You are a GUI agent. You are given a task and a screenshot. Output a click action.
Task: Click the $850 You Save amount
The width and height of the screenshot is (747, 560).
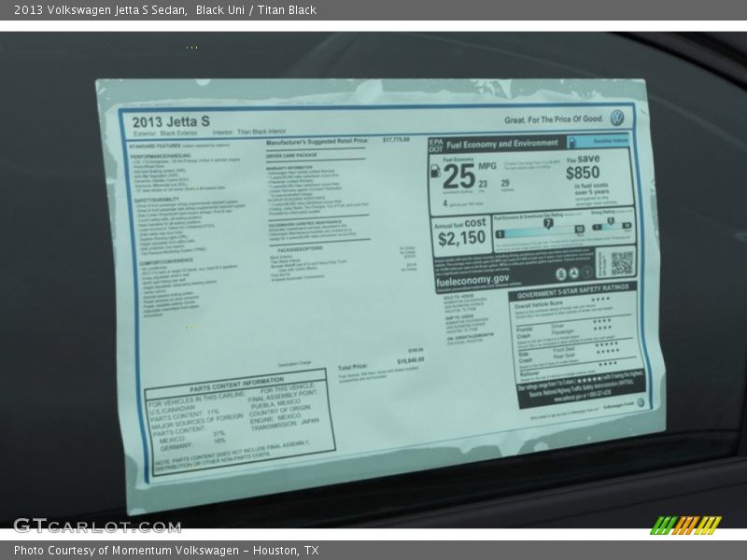click(x=583, y=173)
